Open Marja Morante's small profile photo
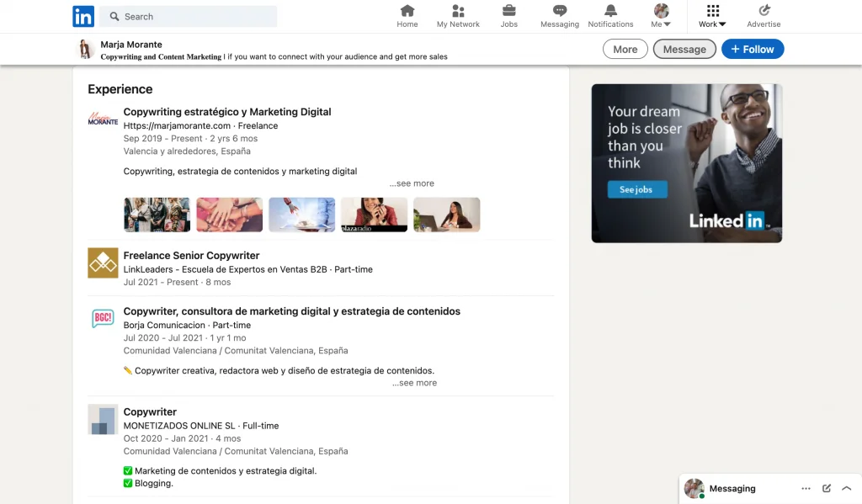Viewport: 862px width, 504px height. [85, 50]
